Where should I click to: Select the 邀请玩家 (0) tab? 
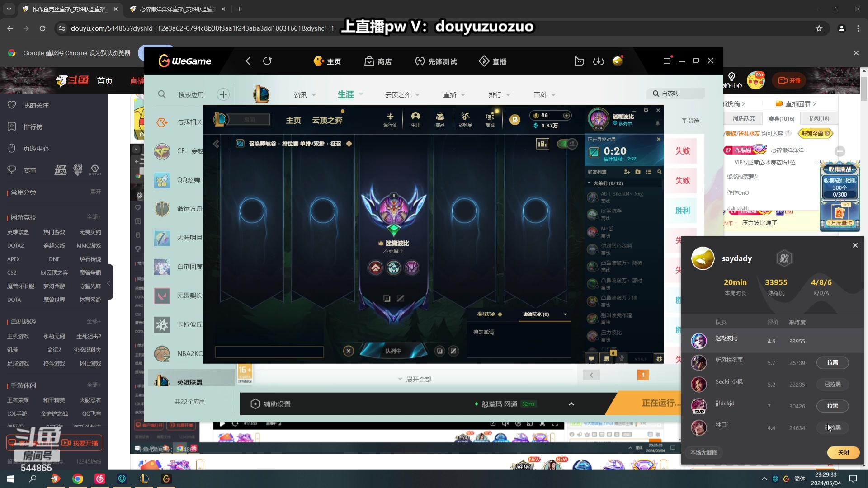tap(536, 314)
